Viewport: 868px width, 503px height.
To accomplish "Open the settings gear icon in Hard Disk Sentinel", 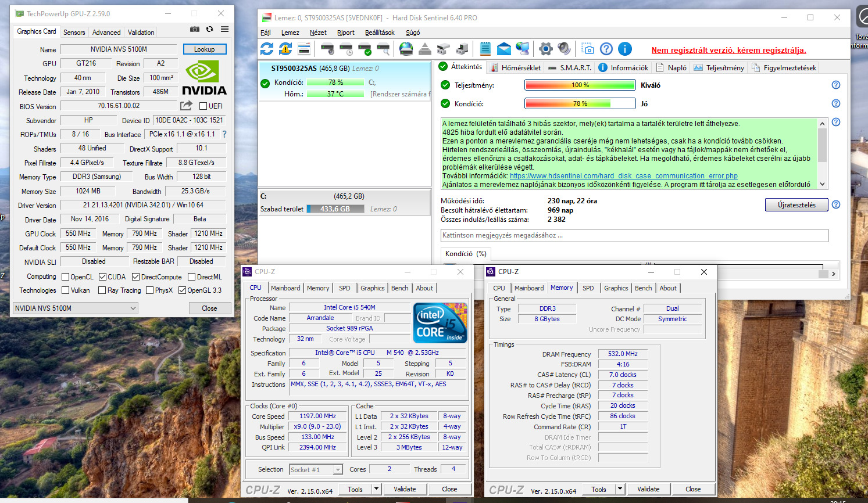I will (x=545, y=49).
